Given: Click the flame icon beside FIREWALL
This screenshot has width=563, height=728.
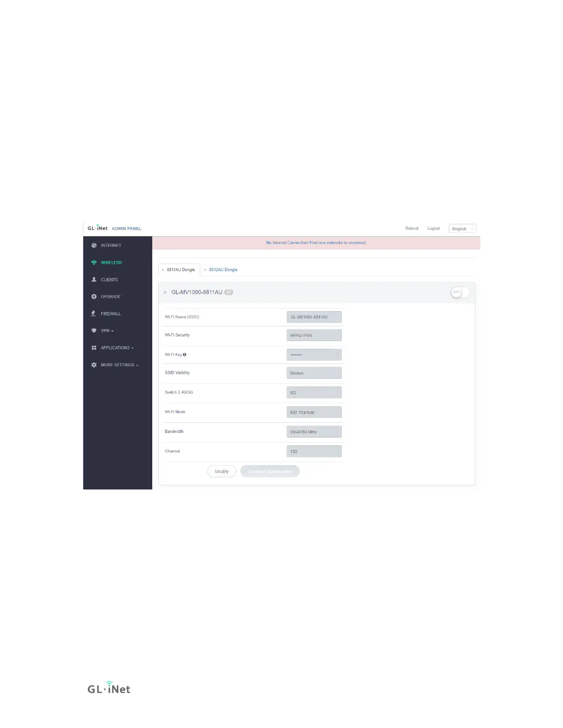Looking at the screenshot, I should click(93, 313).
